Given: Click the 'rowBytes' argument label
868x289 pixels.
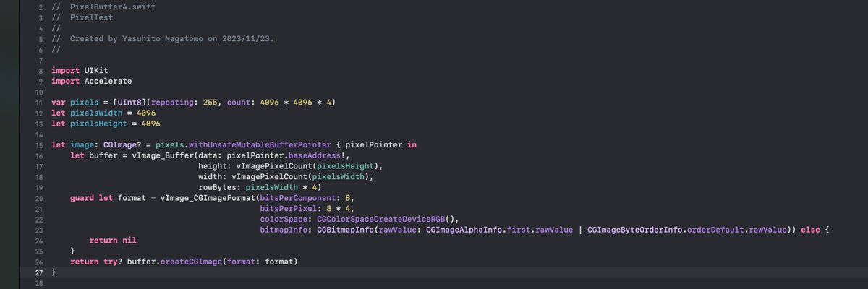Looking at the screenshot, I should (x=218, y=187).
